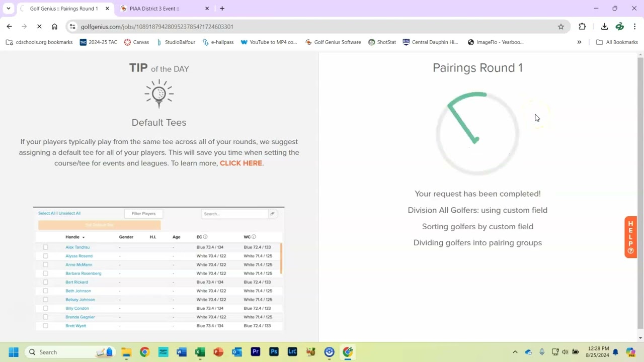The image size is (644, 362).
Task: Launch Premiere Pro from the taskbar
Action: (256, 352)
